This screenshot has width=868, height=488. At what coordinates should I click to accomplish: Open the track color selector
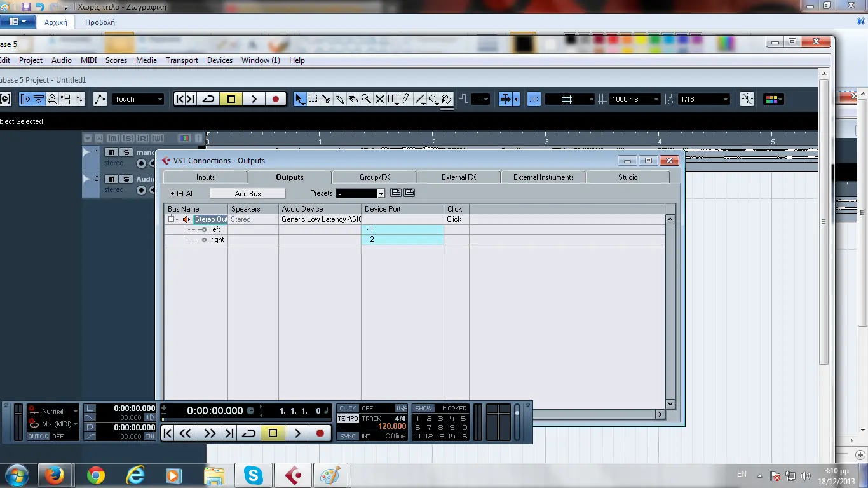click(x=773, y=99)
